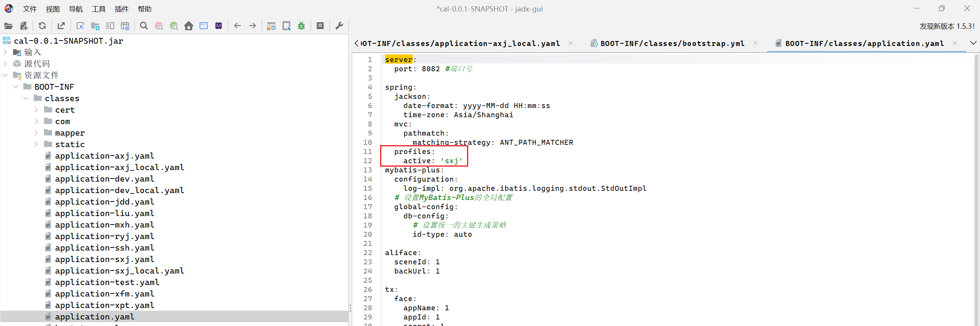Click the home main-activity icon

click(189, 26)
